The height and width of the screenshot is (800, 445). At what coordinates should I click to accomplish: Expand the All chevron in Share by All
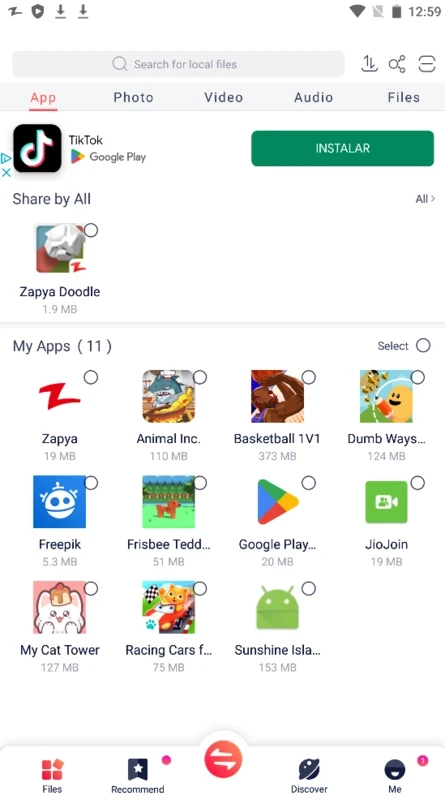coord(425,198)
